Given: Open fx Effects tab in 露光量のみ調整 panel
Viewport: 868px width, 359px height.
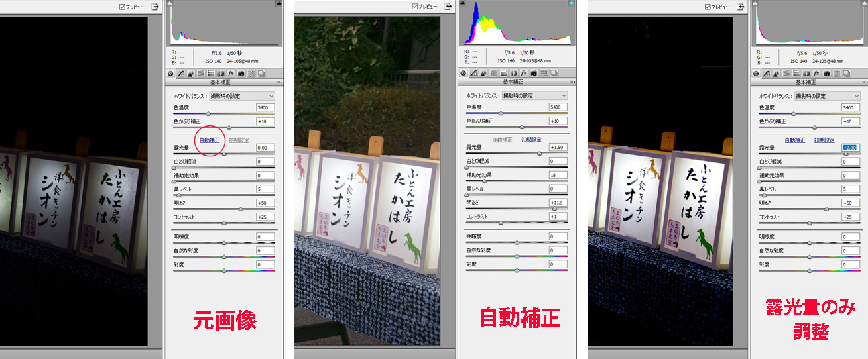Looking at the screenshot, I should pyautogui.click(x=816, y=73).
